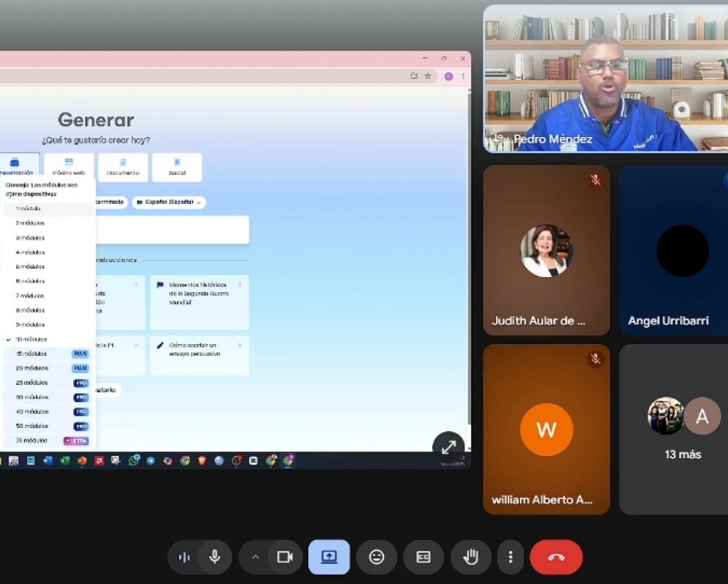Click the Segunda Guerra Mundial example card
The height and width of the screenshot is (584, 728).
[x=199, y=301]
